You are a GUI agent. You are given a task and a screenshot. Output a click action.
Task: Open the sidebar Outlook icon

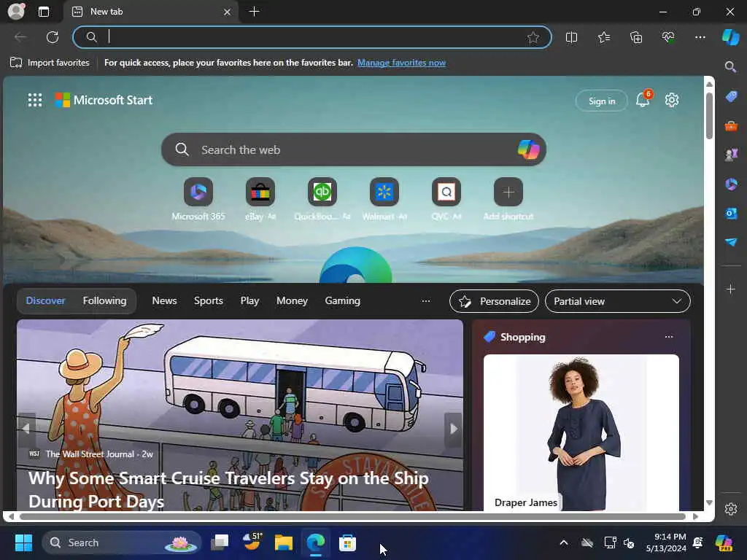point(731,213)
